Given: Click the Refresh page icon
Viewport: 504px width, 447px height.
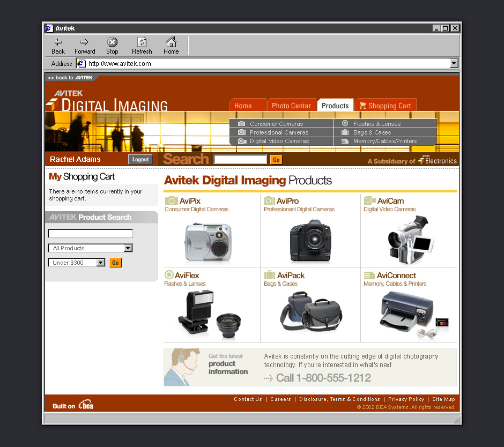Looking at the screenshot, I should tap(142, 42).
